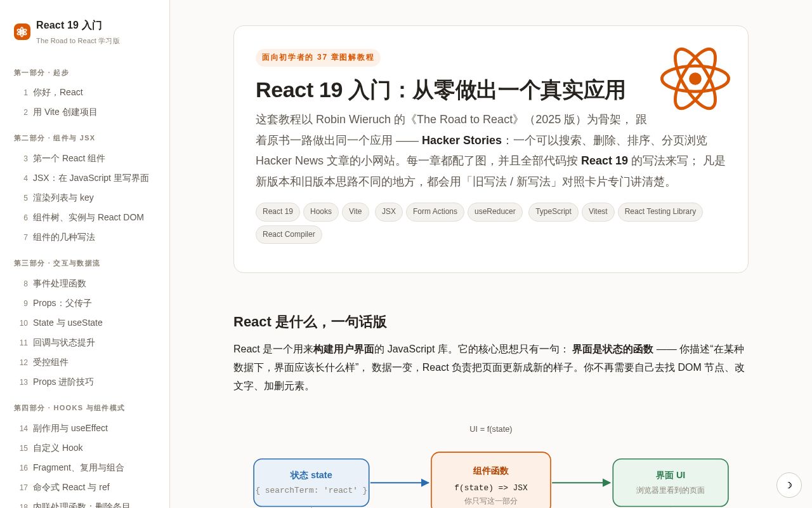Viewport: 812px width, 508px height.
Task: Open chapter 4 about JSX in JavaScript
Action: [84, 178]
